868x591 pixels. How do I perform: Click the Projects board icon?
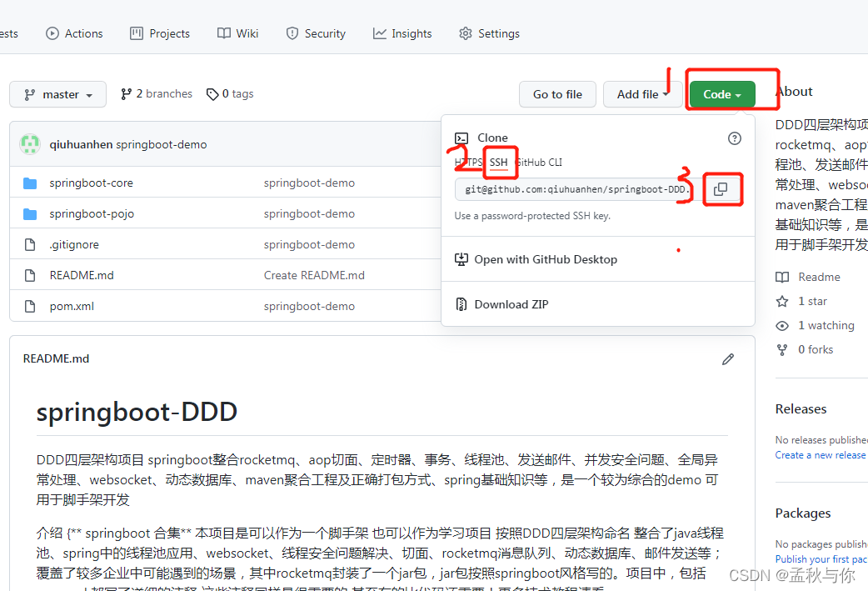pyautogui.click(x=136, y=33)
